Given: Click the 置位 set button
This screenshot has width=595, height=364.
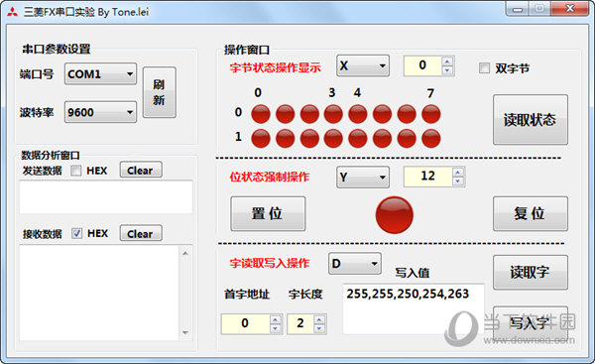Looking at the screenshot, I should click(268, 213).
